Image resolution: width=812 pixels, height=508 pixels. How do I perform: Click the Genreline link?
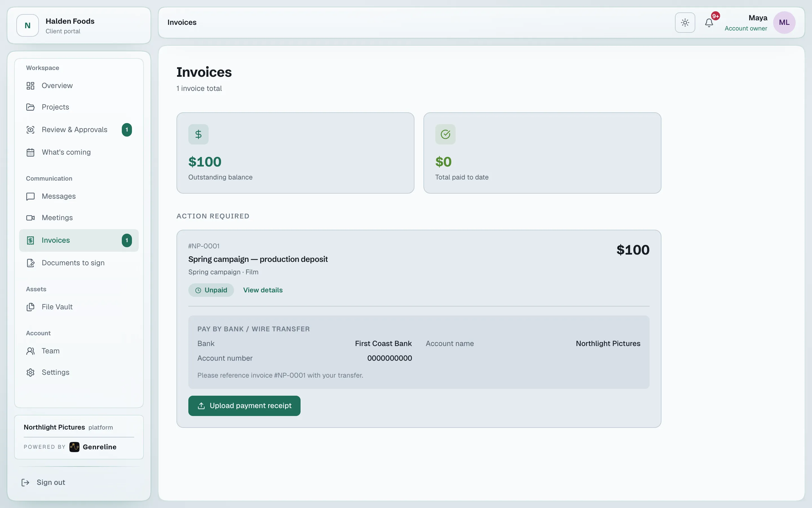[93, 447]
